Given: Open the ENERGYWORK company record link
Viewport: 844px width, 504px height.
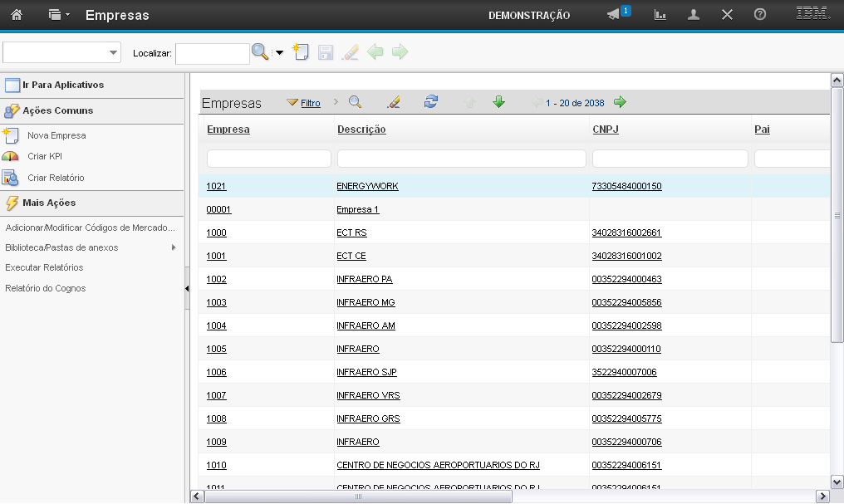Looking at the screenshot, I should tap(367, 186).
